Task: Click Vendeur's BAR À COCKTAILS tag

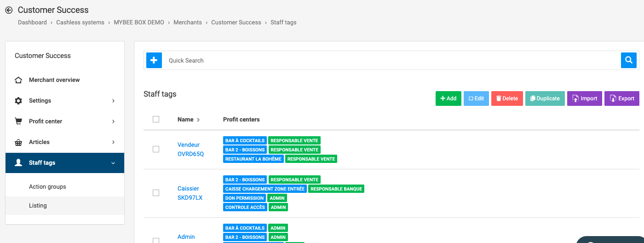Action: [x=245, y=140]
